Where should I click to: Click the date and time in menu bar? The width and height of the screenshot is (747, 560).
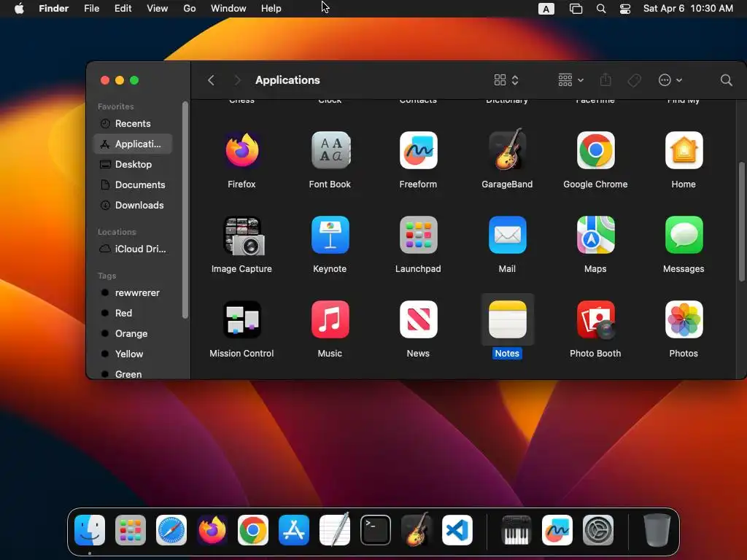click(688, 9)
